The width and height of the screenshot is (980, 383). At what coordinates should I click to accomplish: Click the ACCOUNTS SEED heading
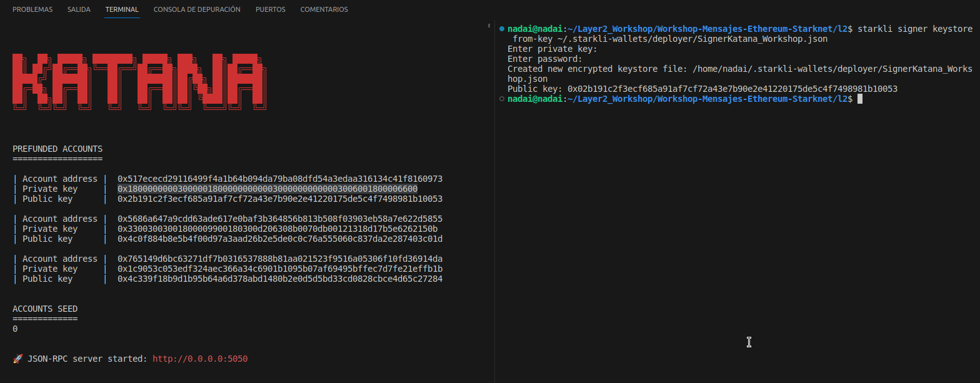coord(45,309)
